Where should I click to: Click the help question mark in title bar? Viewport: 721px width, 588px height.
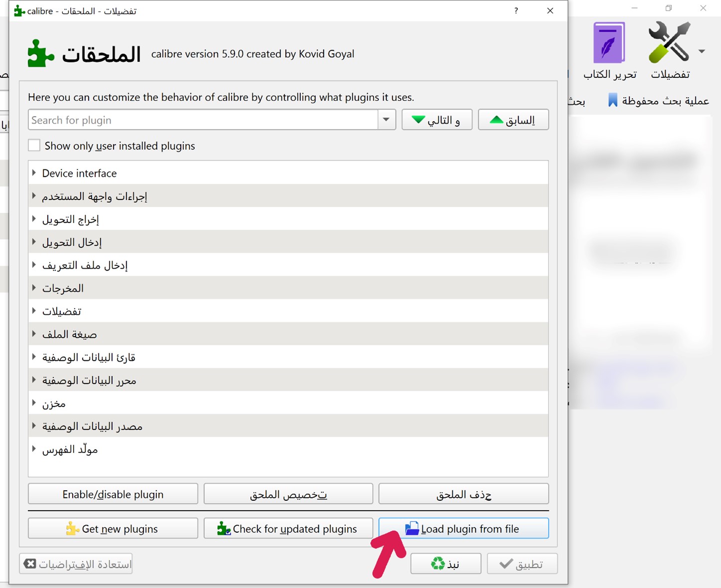[516, 10]
